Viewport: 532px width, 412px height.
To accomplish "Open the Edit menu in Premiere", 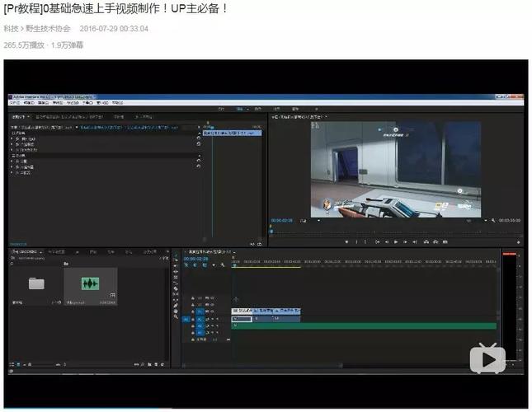I will 29,102.
